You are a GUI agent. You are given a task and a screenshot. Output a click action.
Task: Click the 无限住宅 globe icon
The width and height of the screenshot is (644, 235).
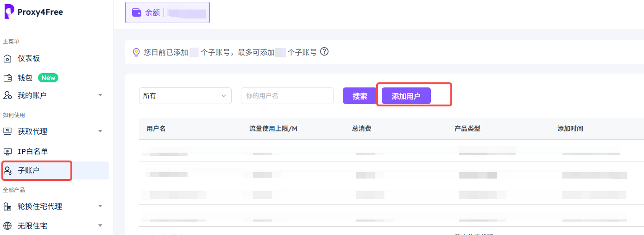(7, 226)
